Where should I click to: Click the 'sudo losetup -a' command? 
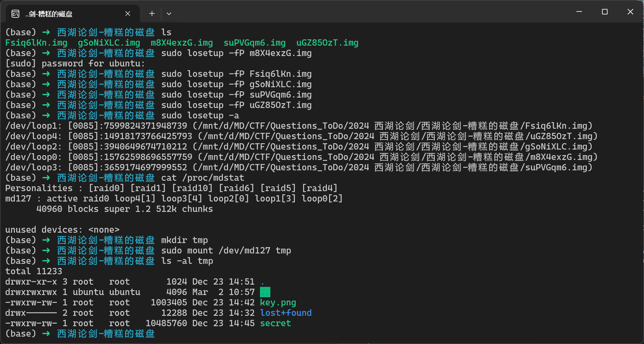click(200, 115)
